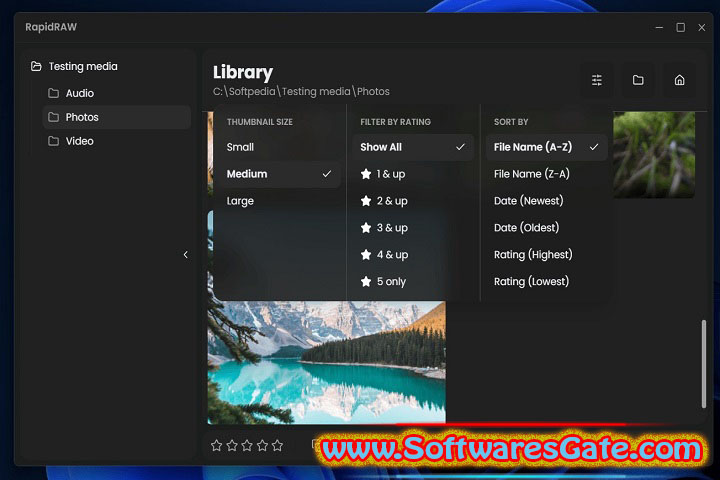Sort by Date (Newest)
The height and width of the screenshot is (480, 720).
(547, 201)
